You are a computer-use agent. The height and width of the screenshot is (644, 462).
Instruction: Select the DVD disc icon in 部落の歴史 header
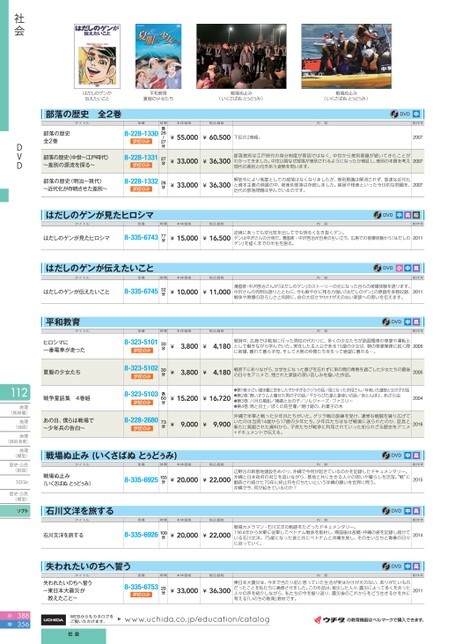pyautogui.click(x=394, y=114)
